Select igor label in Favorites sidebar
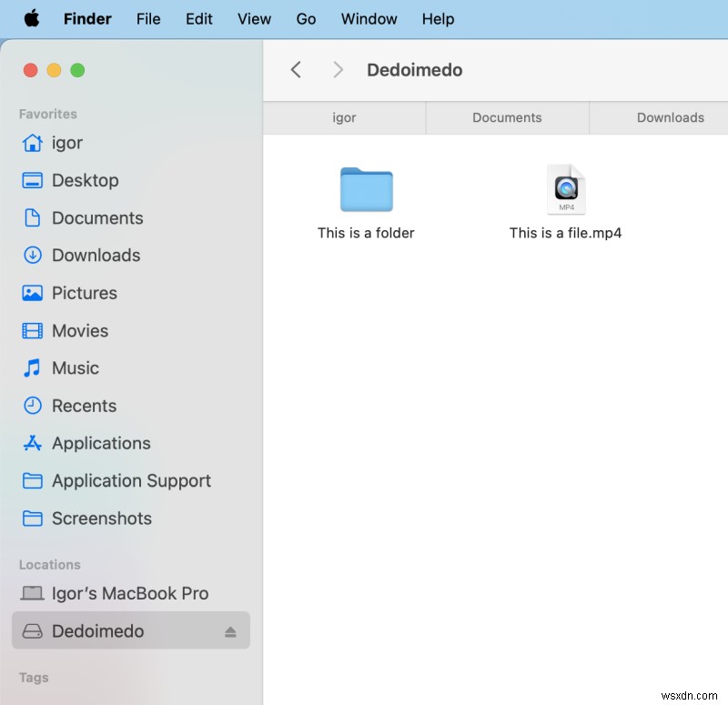The image size is (728, 705). click(67, 143)
